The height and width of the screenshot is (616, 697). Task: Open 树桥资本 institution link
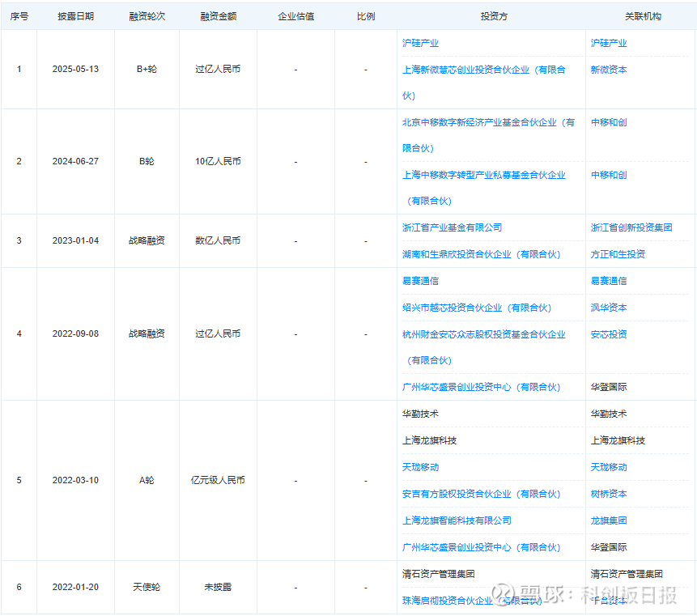[x=609, y=494]
